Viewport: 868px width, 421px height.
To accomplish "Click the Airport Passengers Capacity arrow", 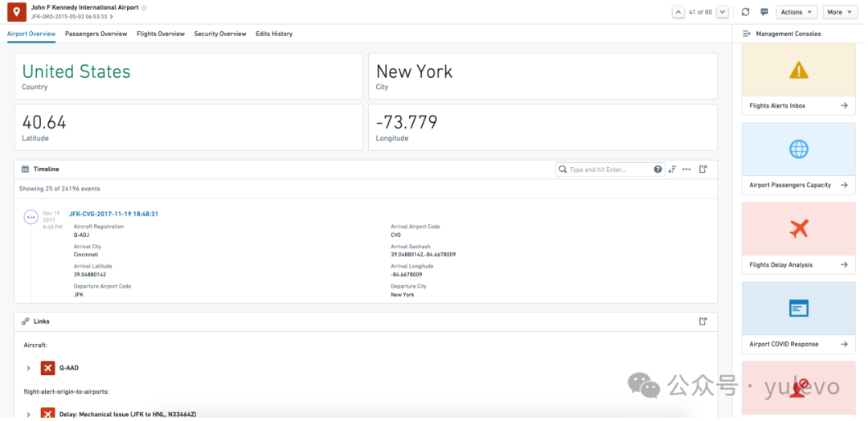I will [x=844, y=186].
